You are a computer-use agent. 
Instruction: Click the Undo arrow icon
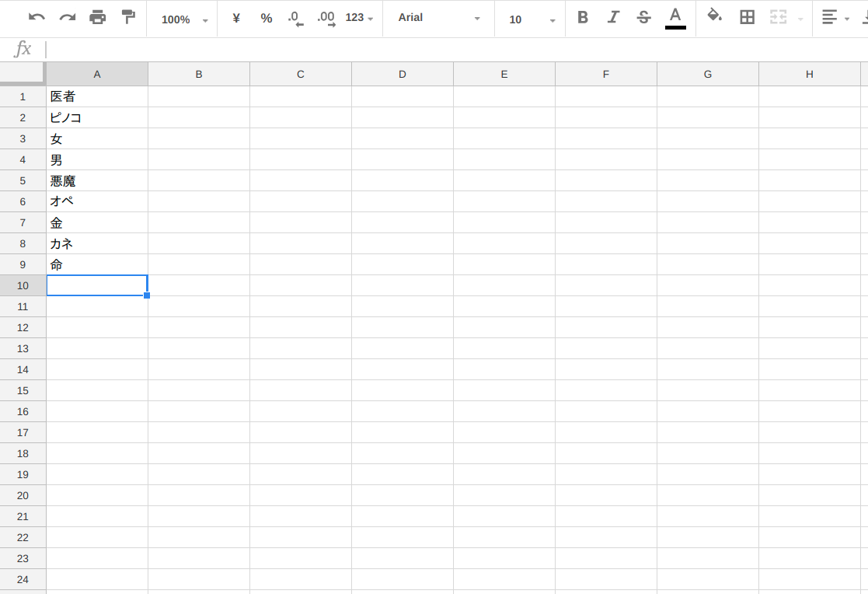[37, 18]
